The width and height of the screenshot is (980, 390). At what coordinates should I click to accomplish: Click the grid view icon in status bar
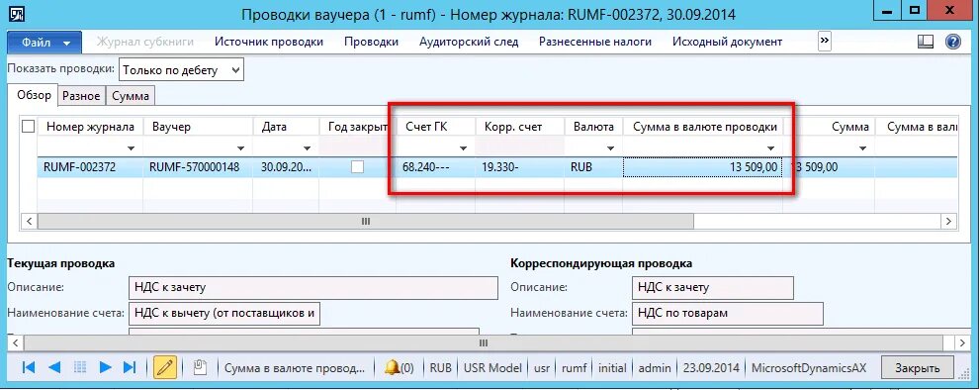coord(80,367)
